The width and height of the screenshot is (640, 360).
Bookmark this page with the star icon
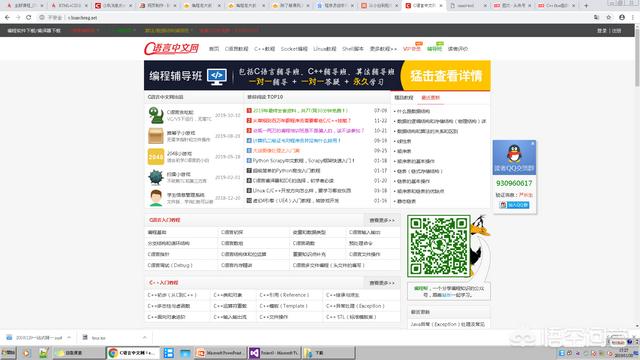[x=609, y=18]
